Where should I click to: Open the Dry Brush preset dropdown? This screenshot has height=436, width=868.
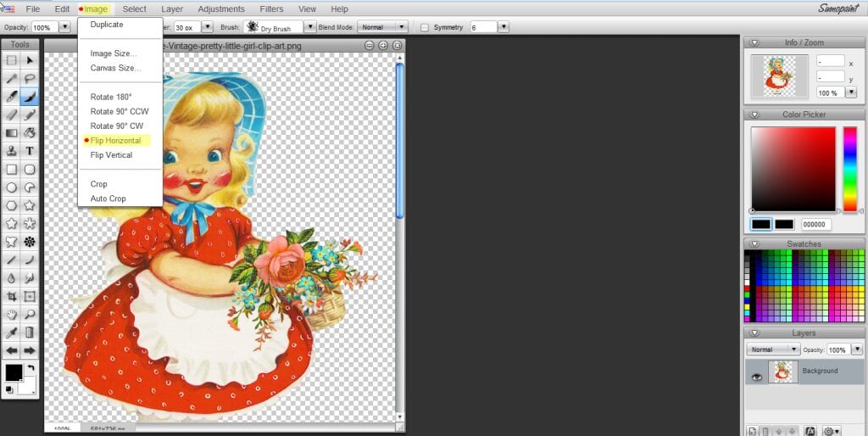coord(310,28)
